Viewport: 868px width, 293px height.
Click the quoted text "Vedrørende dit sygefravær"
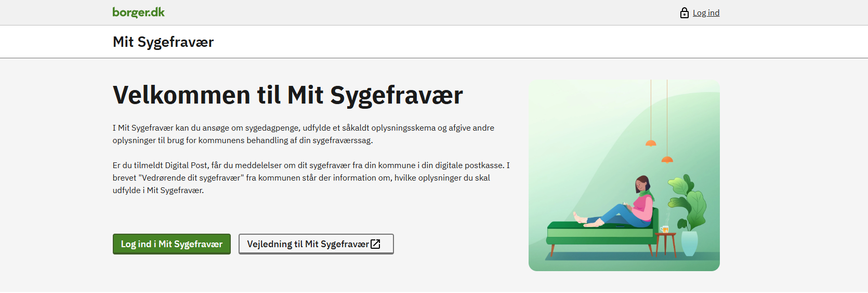[x=191, y=178]
